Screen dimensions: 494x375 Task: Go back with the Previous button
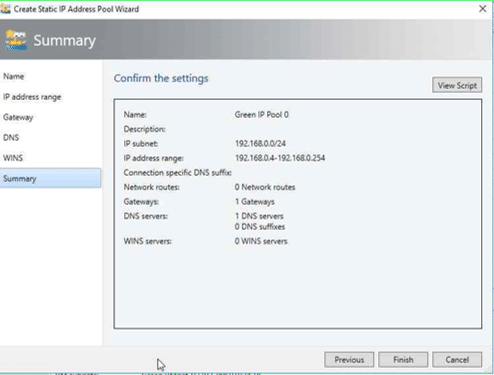[349, 360]
